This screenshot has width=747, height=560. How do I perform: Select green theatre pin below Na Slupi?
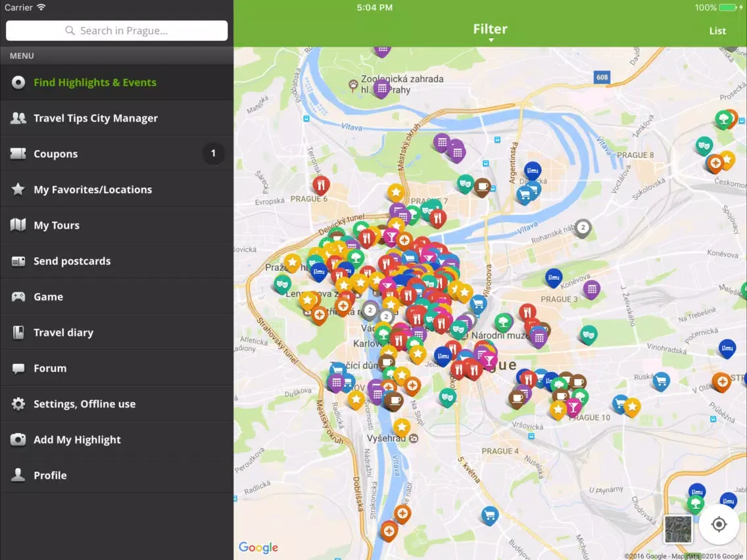(x=447, y=397)
